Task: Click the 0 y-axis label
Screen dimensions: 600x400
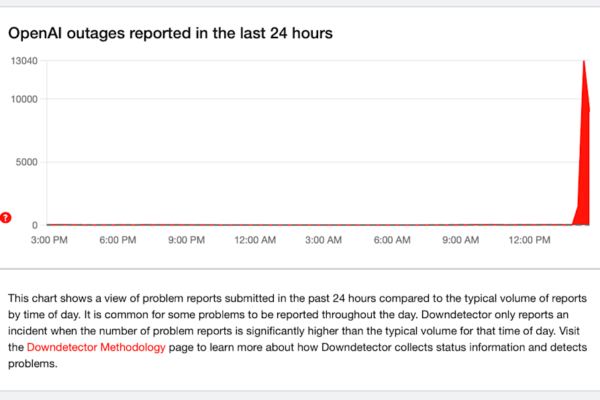Action: coord(34,225)
